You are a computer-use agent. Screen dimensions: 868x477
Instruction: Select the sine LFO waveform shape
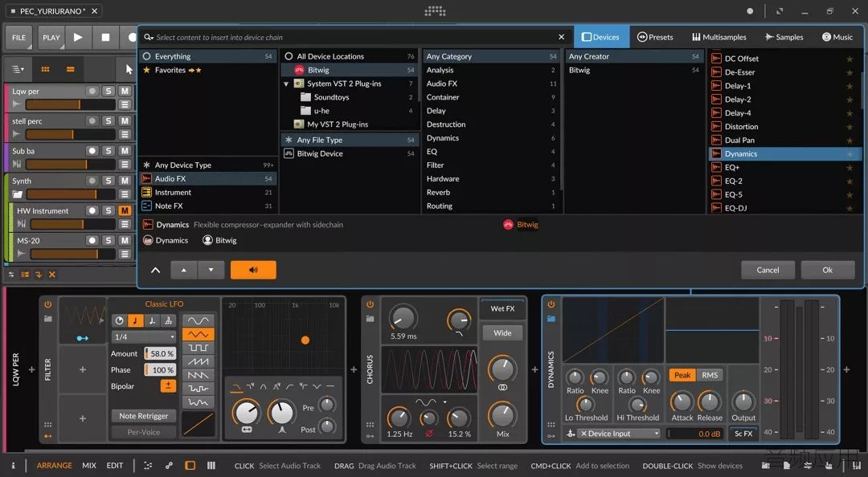(198, 320)
